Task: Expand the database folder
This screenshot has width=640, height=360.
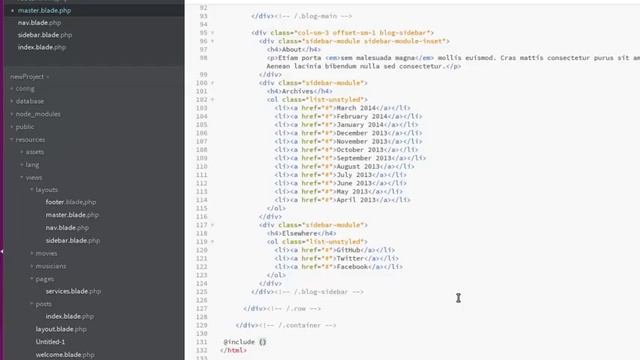Action: click(12, 101)
